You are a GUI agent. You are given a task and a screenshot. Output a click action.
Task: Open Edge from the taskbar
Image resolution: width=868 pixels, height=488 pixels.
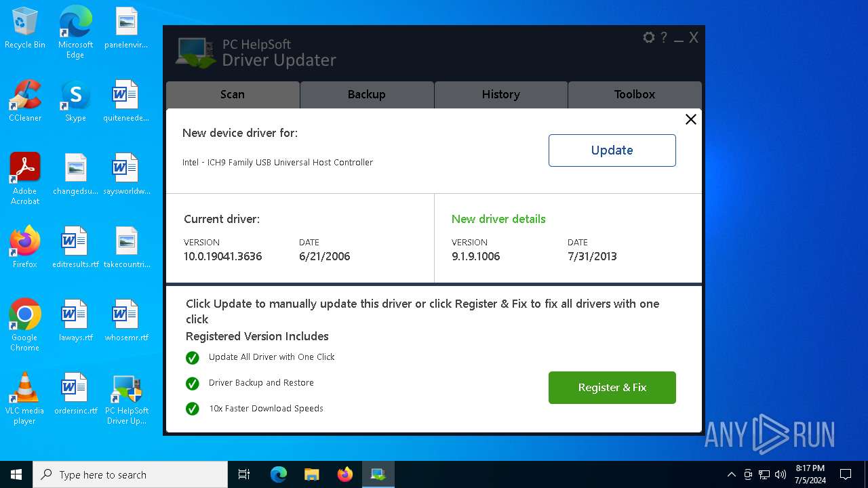pos(279,474)
